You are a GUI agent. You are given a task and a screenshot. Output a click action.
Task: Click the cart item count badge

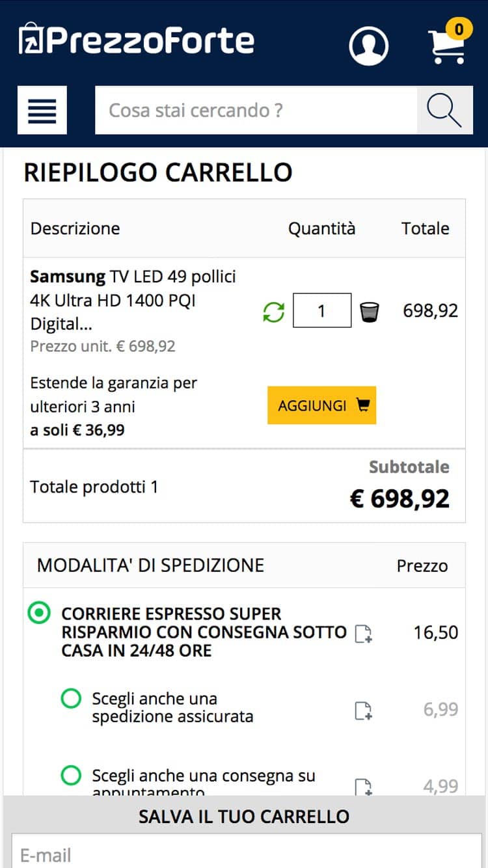click(x=459, y=29)
